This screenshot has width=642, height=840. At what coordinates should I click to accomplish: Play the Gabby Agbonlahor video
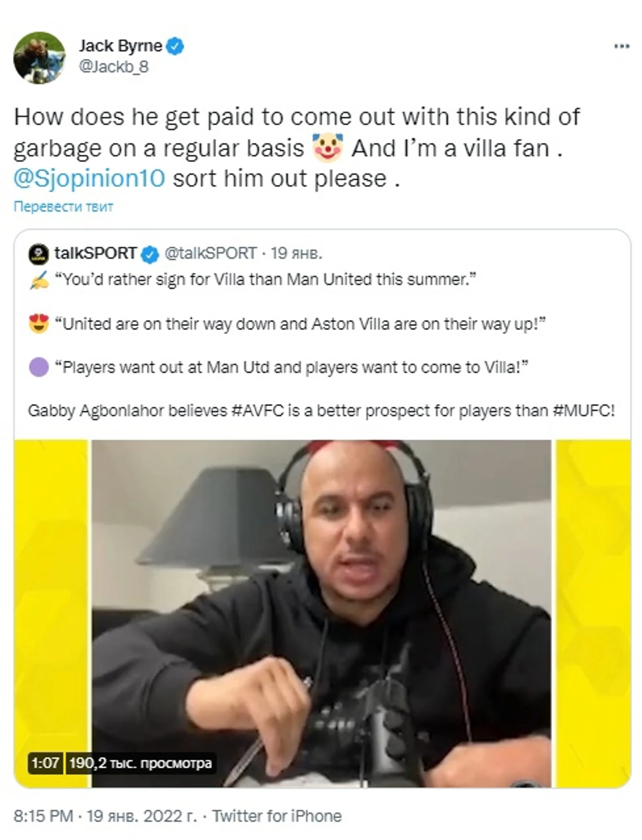tap(322, 613)
